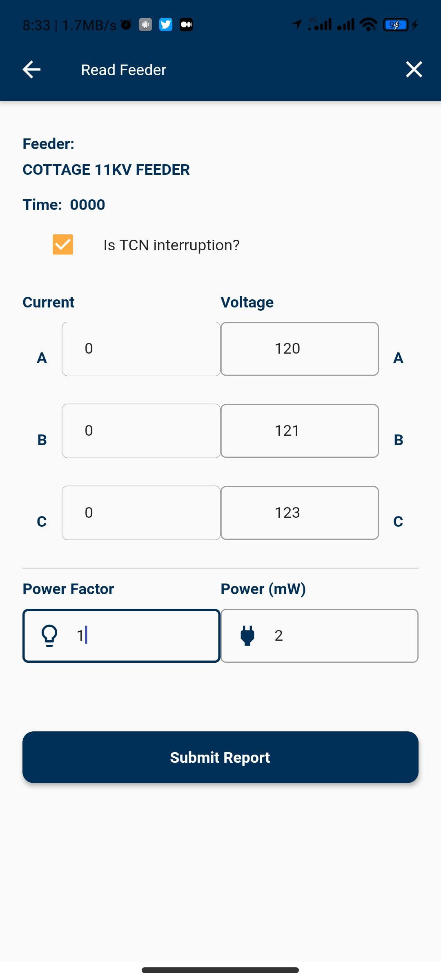The height and width of the screenshot is (980, 441).
Task: Uncheck the TCN interruption checkbox
Action: click(63, 245)
